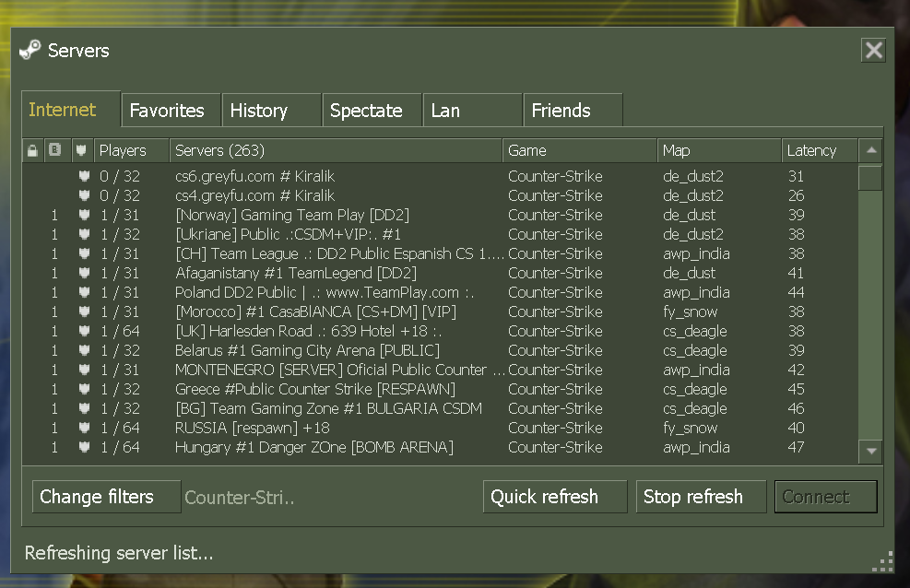
Task: Open the History tab
Action: [272, 111]
